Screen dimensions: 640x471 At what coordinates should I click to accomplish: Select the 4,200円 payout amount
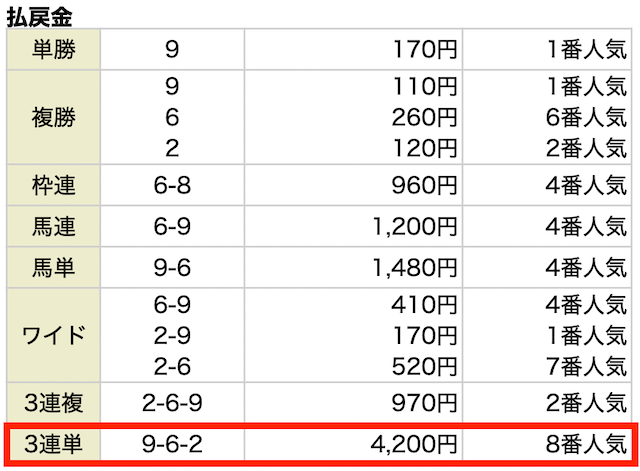[414, 444]
